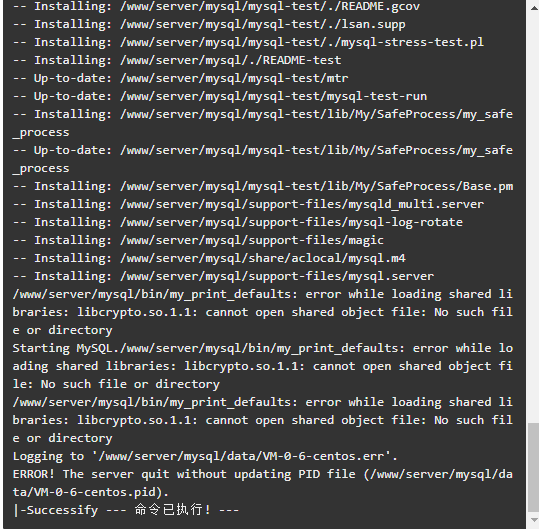The width and height of the screenshot is (539, 531).
Task: Click the README-test installing line
Action: coord(177,60)
